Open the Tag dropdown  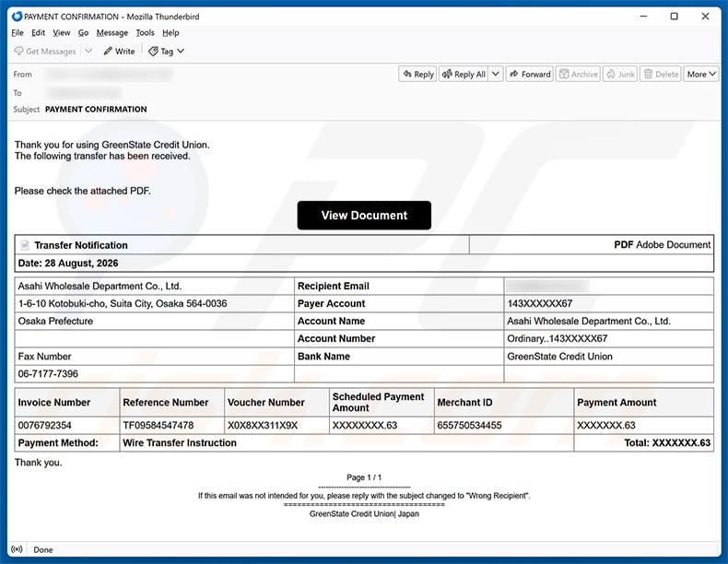click(x=166, y=51)
